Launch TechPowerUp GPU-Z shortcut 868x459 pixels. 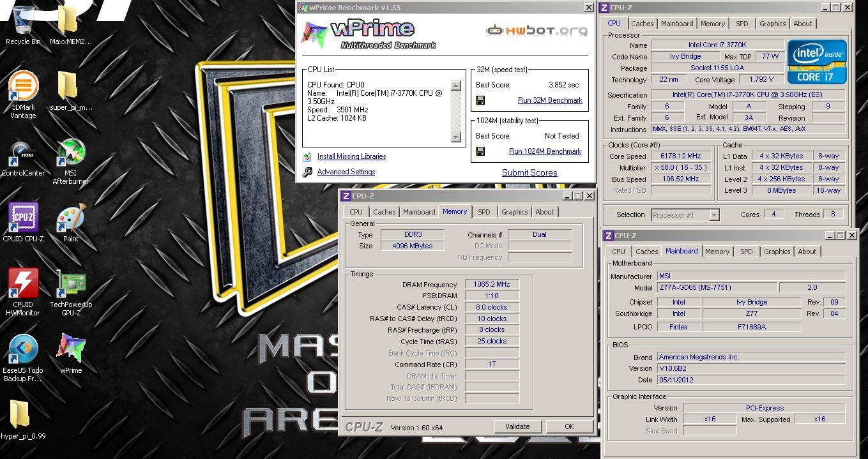[x=70, y=292]
